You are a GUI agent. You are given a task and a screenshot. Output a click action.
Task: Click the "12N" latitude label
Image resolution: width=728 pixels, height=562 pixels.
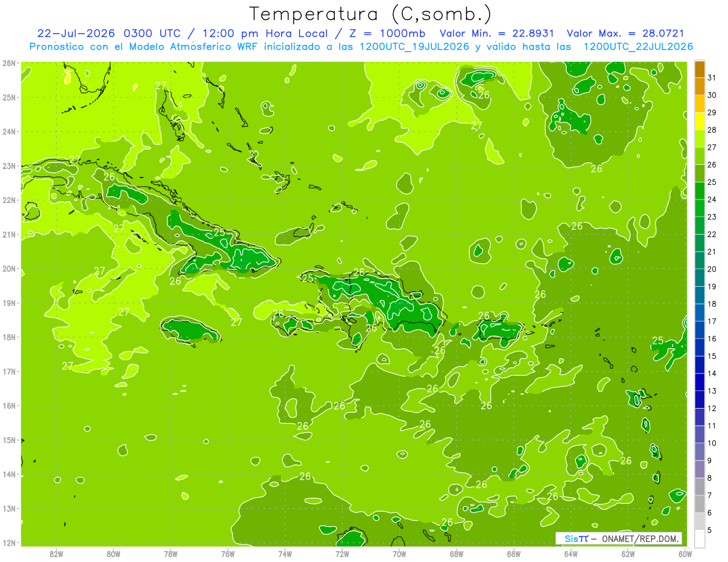[x=8, y=543]
